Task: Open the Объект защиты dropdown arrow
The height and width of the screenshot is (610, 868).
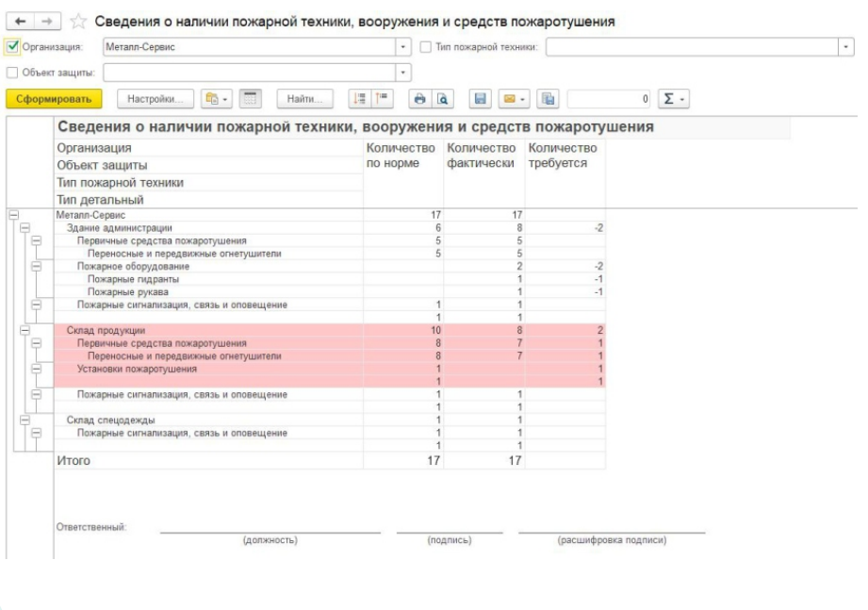Action: (403, 73)
